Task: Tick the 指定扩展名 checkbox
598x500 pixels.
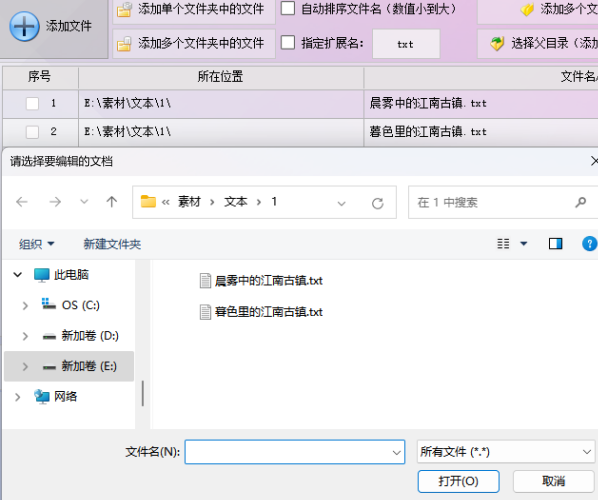Action: pos(288,42)
